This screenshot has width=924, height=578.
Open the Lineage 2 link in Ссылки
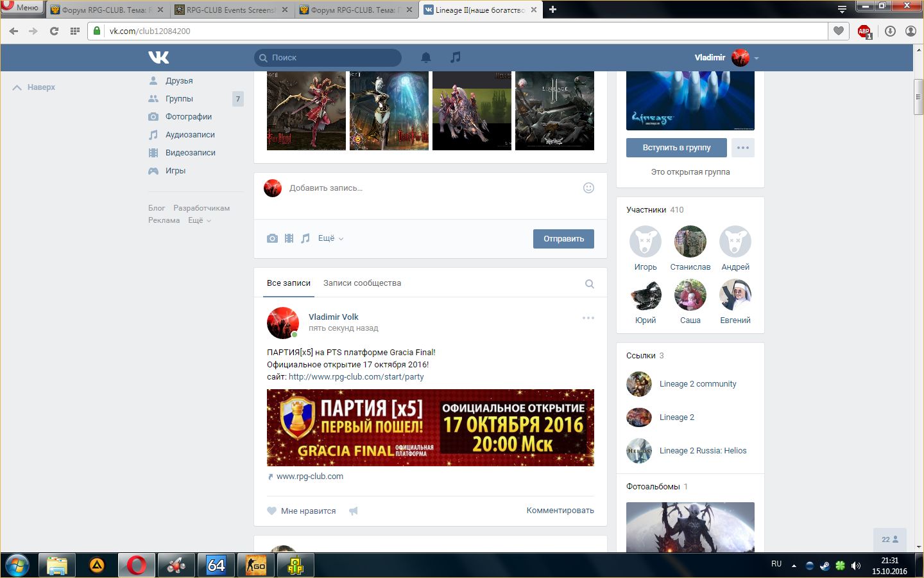[x=677, y=417]
